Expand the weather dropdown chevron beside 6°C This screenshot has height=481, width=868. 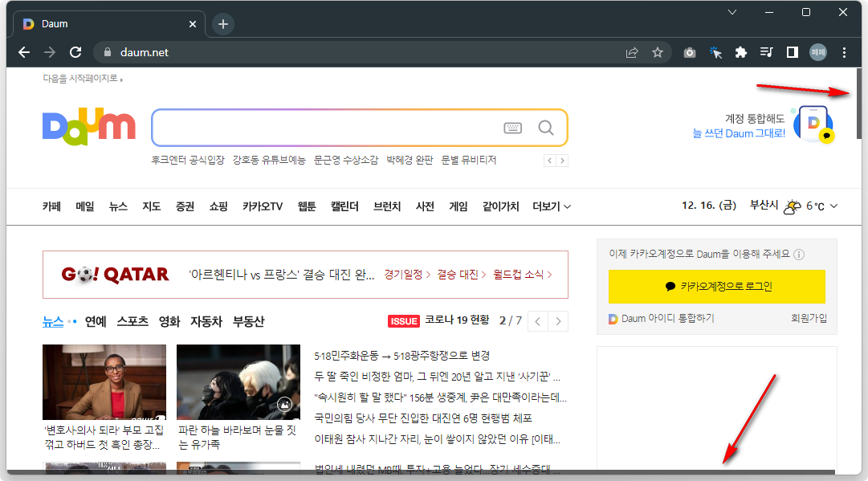pos(833,206)
